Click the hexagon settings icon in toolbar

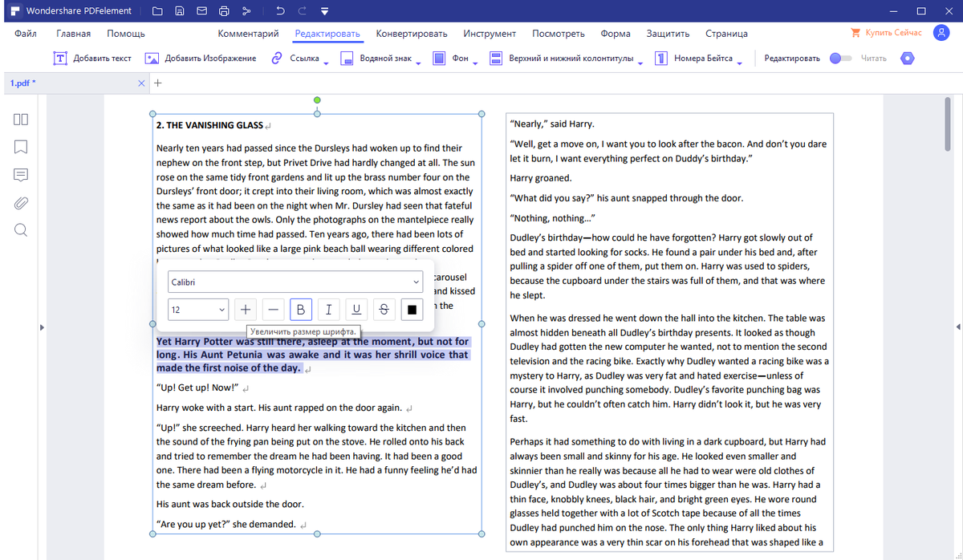(x=907, y=59)
